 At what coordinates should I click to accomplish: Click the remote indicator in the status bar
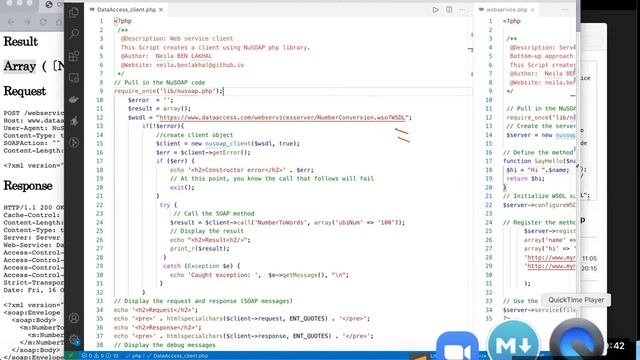(71, 356)
